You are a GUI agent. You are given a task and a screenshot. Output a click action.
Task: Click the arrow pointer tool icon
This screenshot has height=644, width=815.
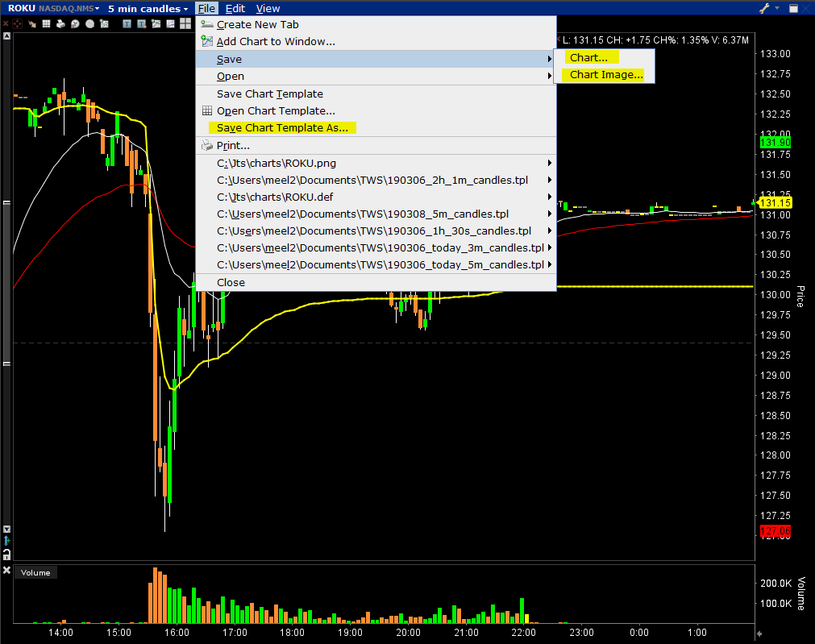[x=32, y=24]
